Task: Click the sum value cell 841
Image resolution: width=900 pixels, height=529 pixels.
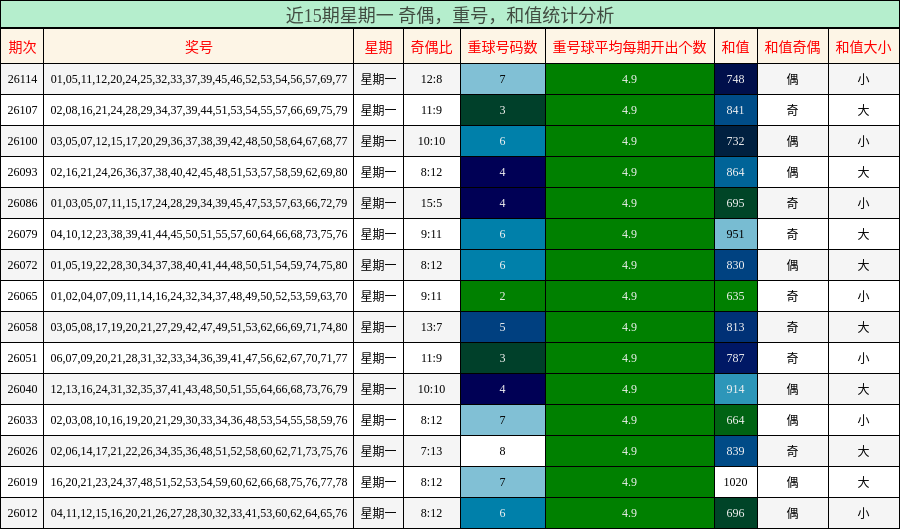Action: pyautogui.click(x=735, y=110)
